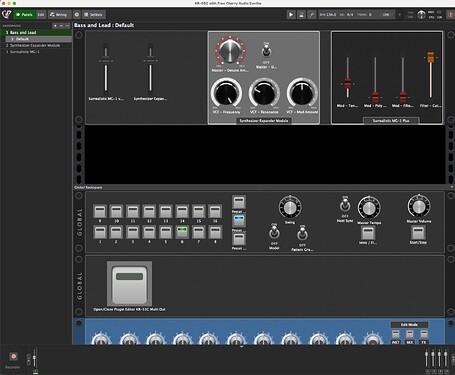Toggle the lit green pad button 6
Screen dimensions: 455x375
tap(182, 232)
